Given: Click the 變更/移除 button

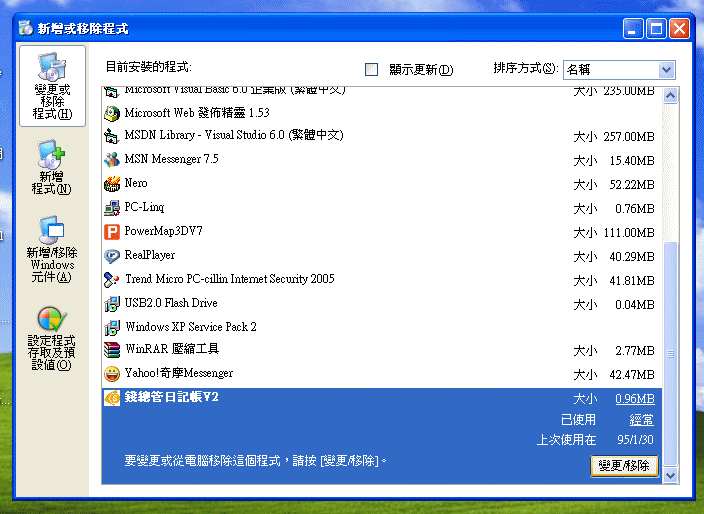Looking at the screenshot, I should (x=624, y=466).
